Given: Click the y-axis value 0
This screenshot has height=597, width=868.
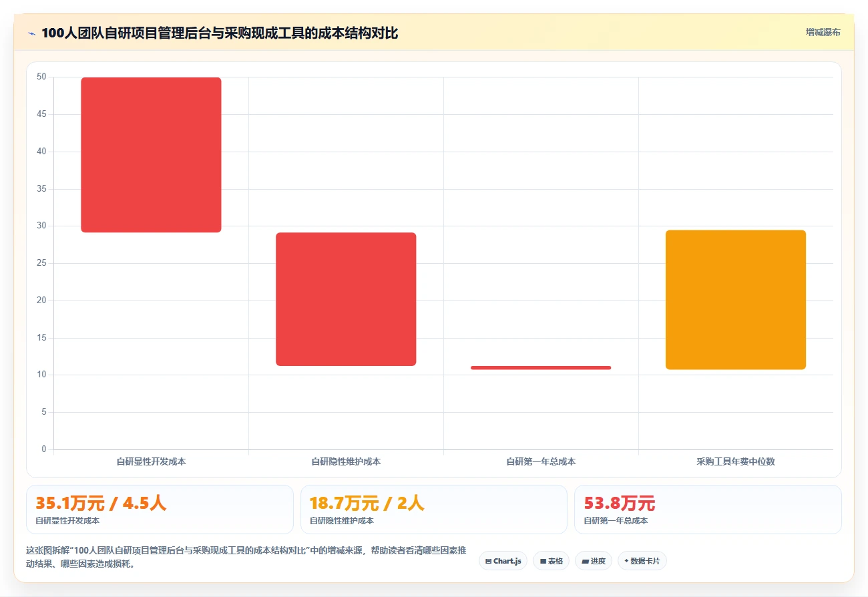Looking at the screenshot, I should tap(44, 449).
